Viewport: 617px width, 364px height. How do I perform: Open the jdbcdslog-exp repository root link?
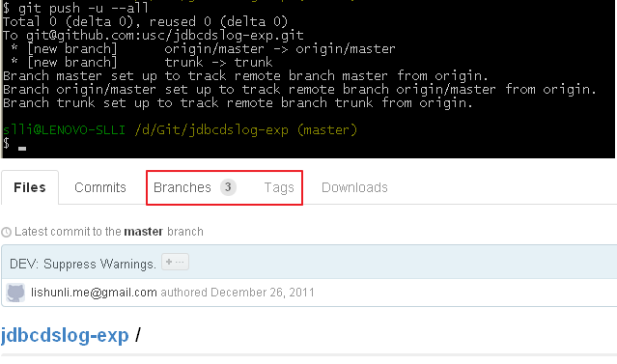[65, 335]
